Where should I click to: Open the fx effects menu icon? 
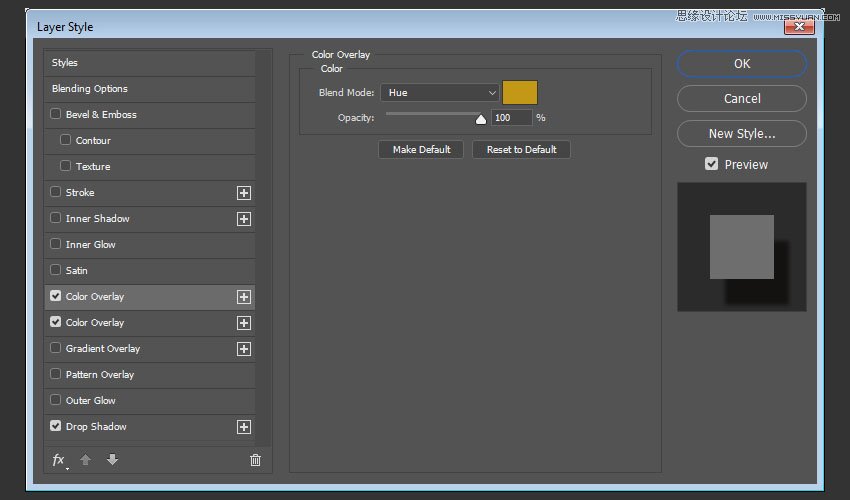click(x=59, y=460)
